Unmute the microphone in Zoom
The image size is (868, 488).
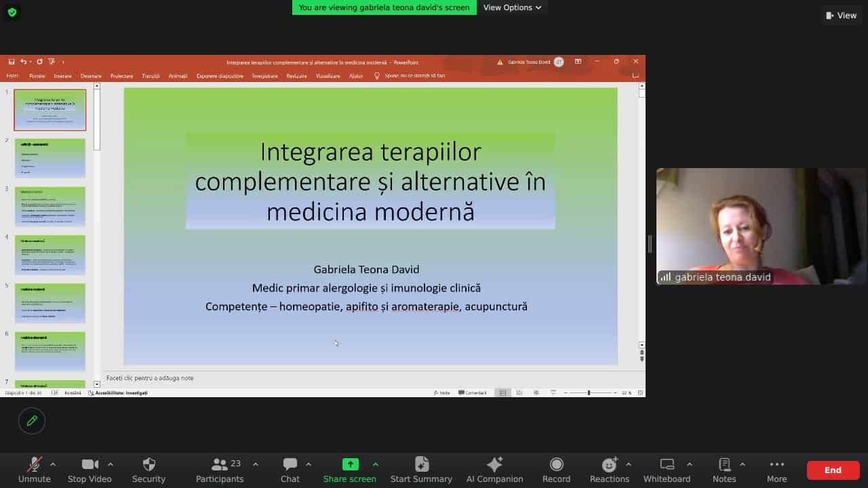(34, 469)
